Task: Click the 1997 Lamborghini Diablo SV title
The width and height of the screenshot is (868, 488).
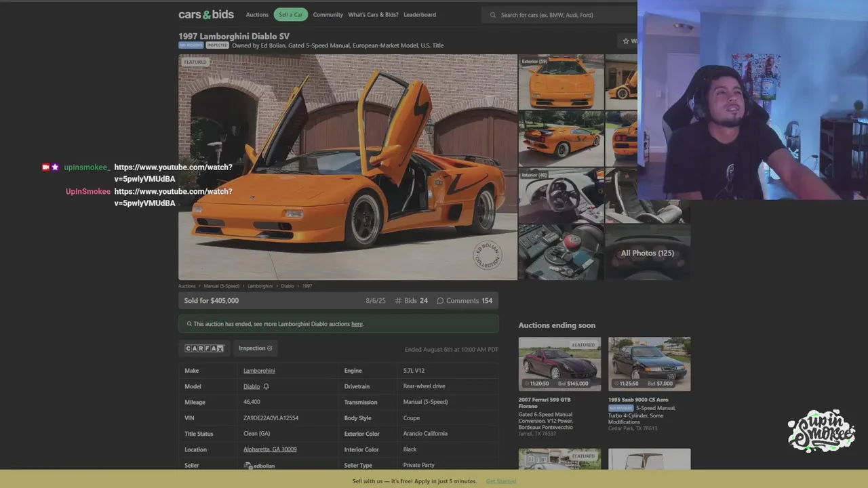Action: click(x=234, y=36)
